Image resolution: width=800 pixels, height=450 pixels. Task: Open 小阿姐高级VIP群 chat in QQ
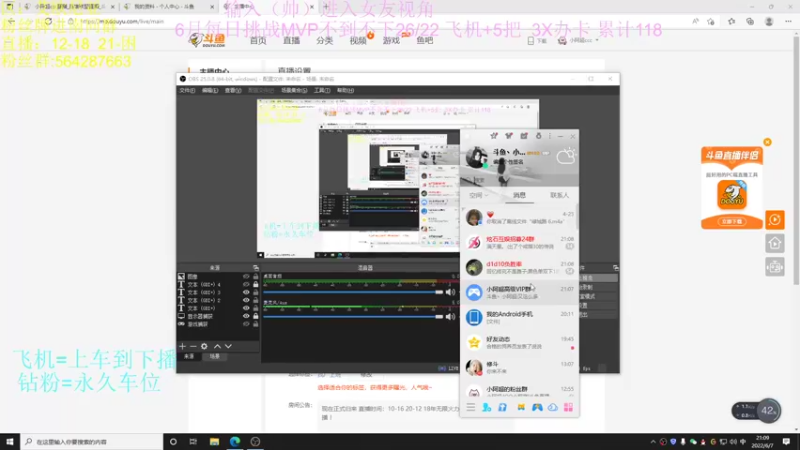(x=519, y=292)
